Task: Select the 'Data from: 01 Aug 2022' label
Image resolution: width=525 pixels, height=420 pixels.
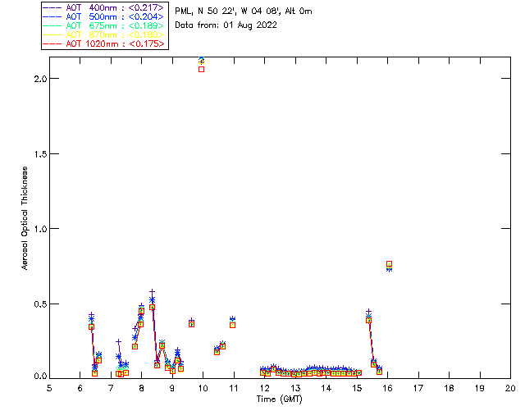Action: pyautogui.click(x=226, y=25)
